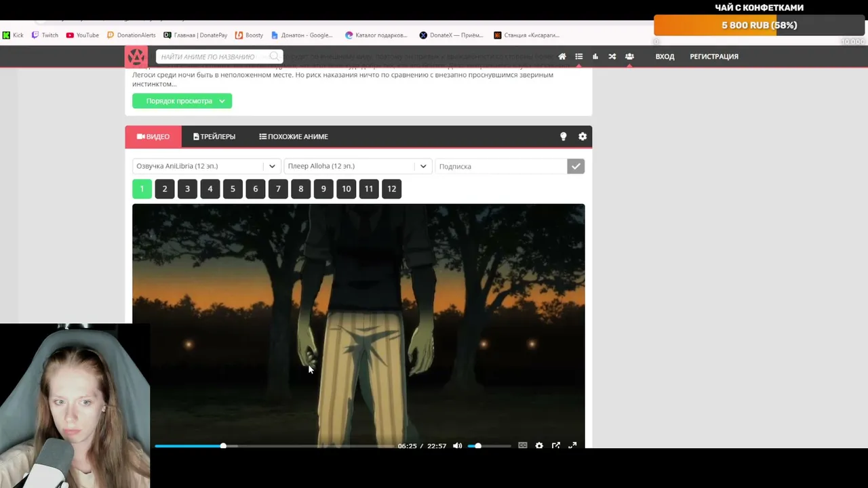Screen dimensions: 868x488
Task: Select episode 12
Action: coord(392,188)
